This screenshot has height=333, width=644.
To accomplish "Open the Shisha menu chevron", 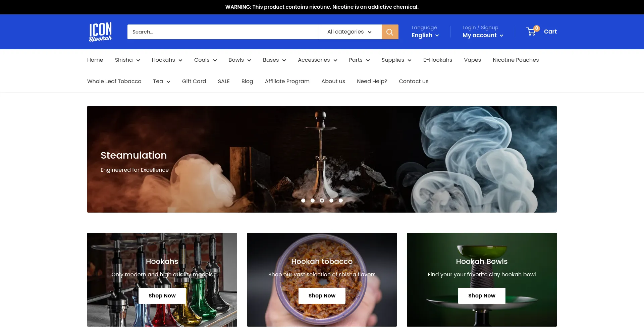I will pos(138,60).
